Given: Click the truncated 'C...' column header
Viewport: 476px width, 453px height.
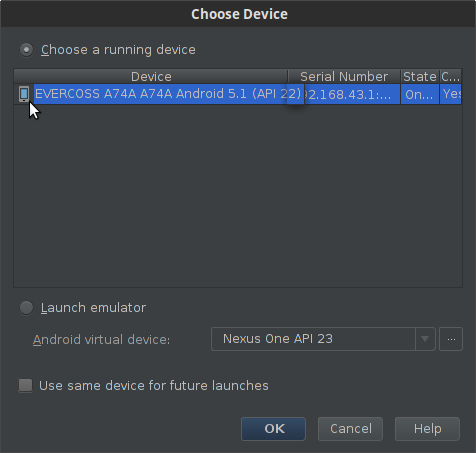Looking at the screenshot, I should pos(451,77).
